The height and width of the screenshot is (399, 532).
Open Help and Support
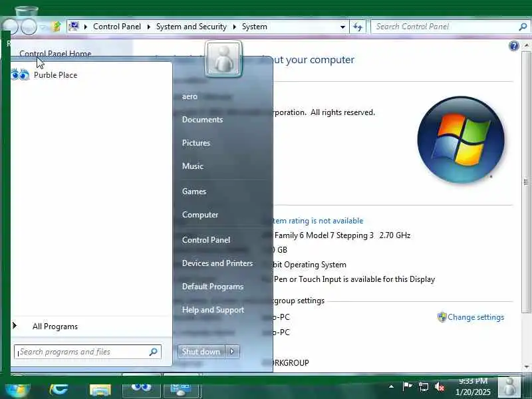[x=213, y=310]
